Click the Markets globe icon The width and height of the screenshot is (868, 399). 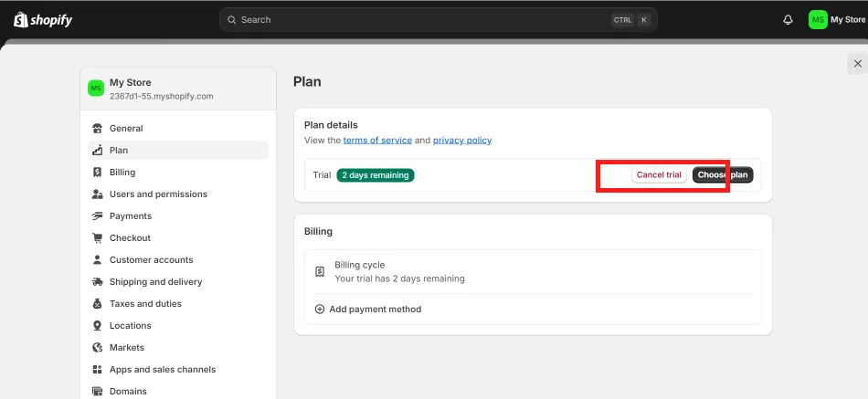[98, 348]
